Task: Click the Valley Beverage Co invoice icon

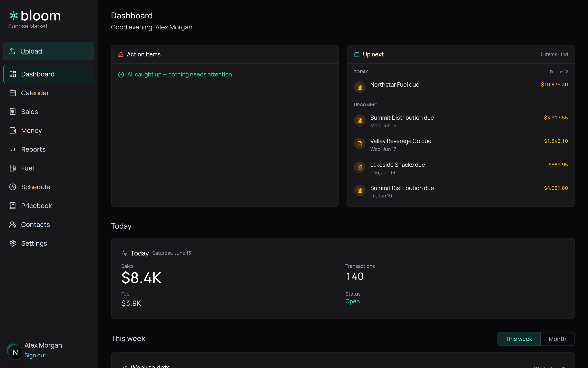Action: point(360,144)
